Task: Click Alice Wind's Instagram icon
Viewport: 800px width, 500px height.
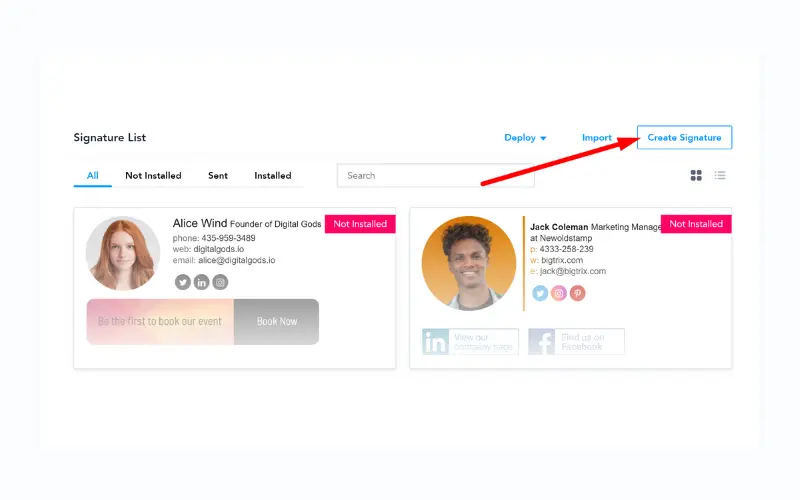Action: point(220,282)
